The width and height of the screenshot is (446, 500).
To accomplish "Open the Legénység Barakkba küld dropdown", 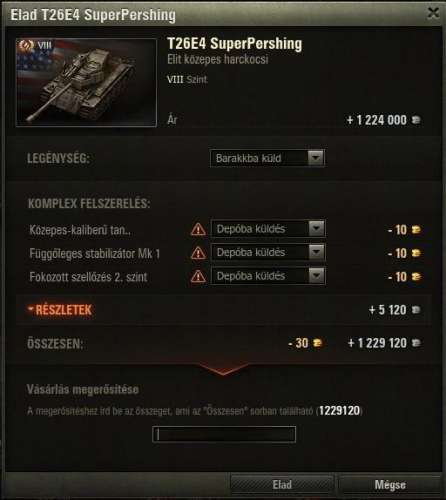I will click(267, 158).
